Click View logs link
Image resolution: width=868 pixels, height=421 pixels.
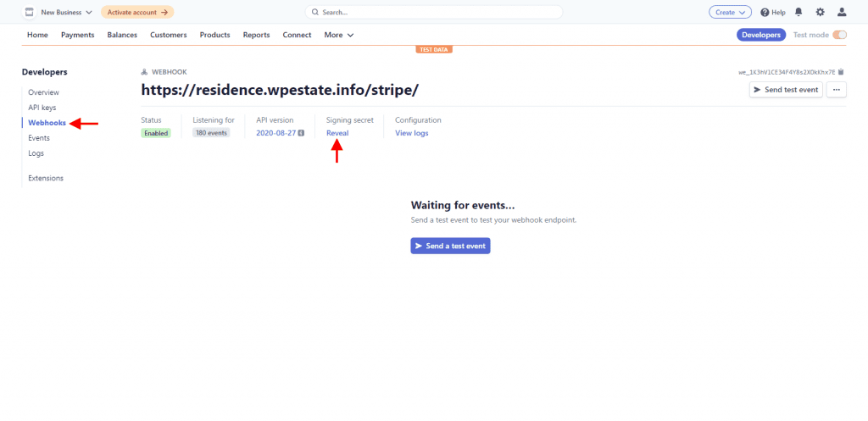click(x=412, y=133)
